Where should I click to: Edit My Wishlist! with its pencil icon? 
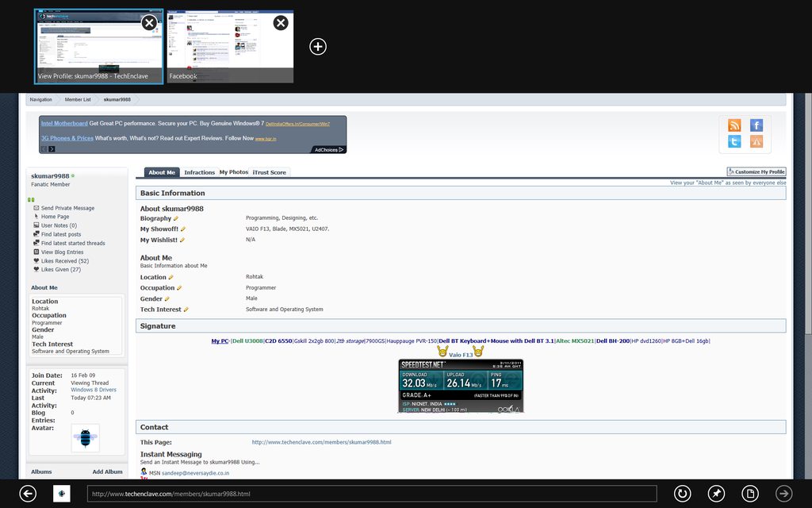(x=182, y=240)
